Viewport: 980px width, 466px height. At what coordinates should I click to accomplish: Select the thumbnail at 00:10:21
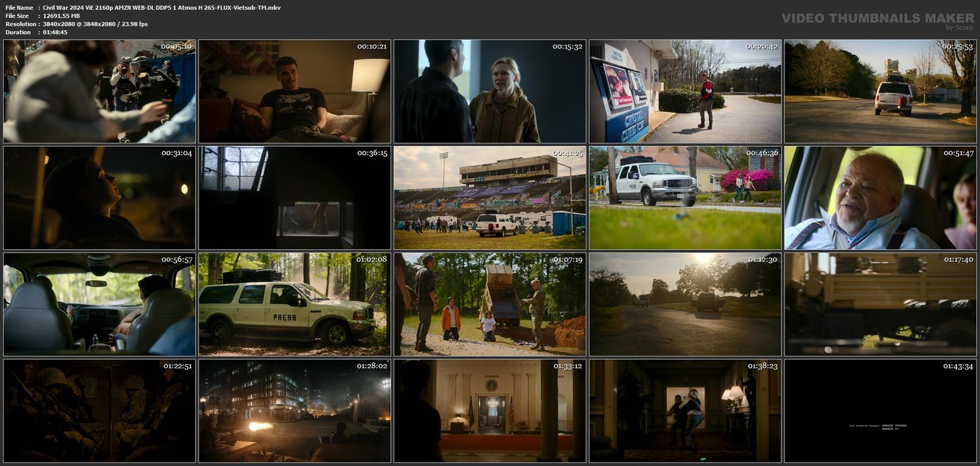click(295, 91)
